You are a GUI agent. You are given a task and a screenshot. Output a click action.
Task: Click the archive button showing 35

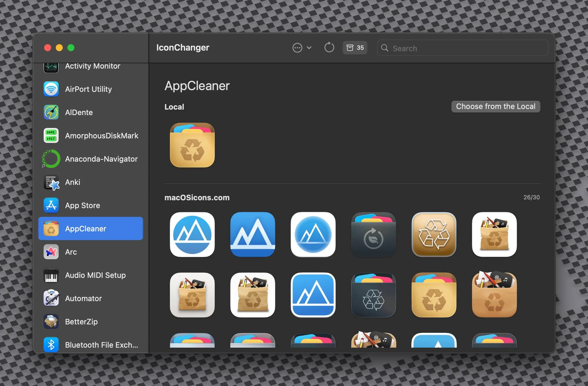[355, 48]
